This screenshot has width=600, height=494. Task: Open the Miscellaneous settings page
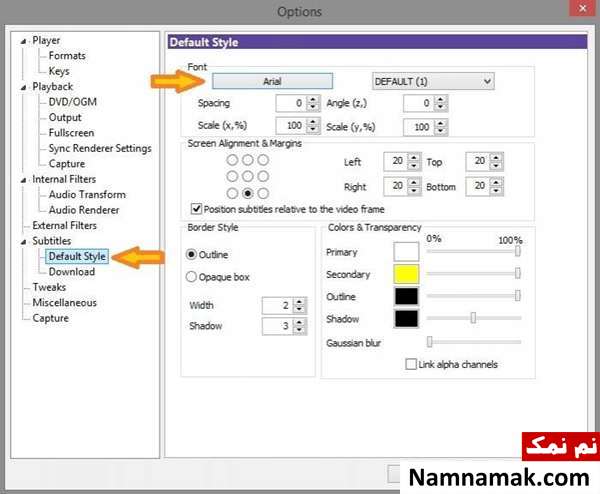[x=64, y=303]
